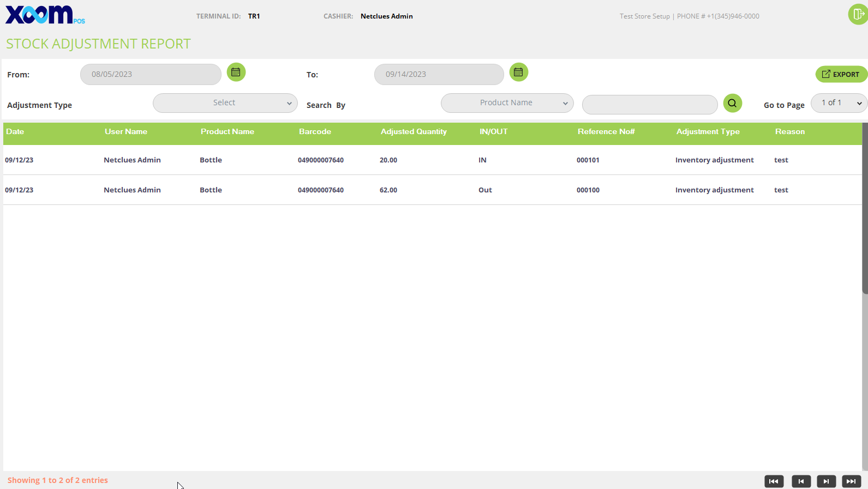Click the Xoom POS logo
This screenshot has height=489, width=868.
coord(45,15)
